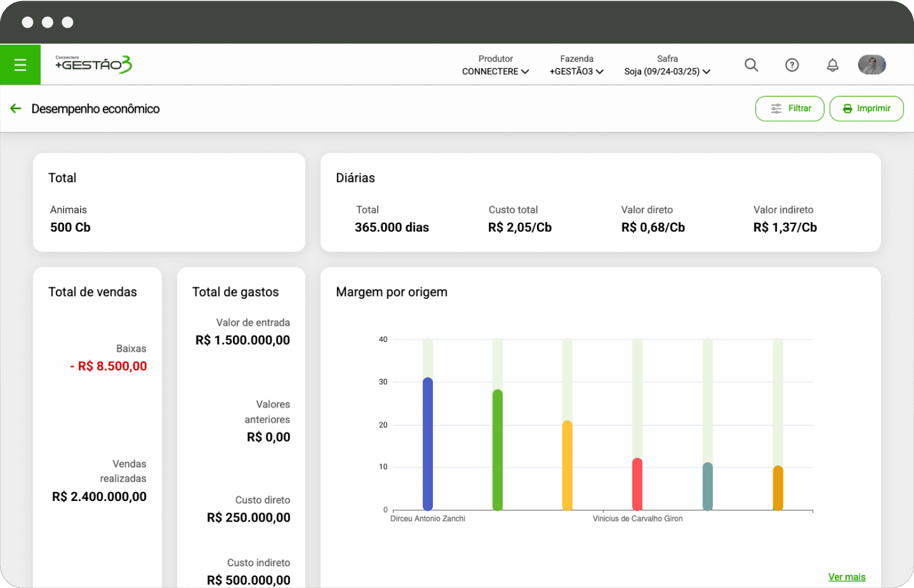The height and width of the screenshot is (588, 914).
Task: Open the green hamburger menu
Action: 20,65
